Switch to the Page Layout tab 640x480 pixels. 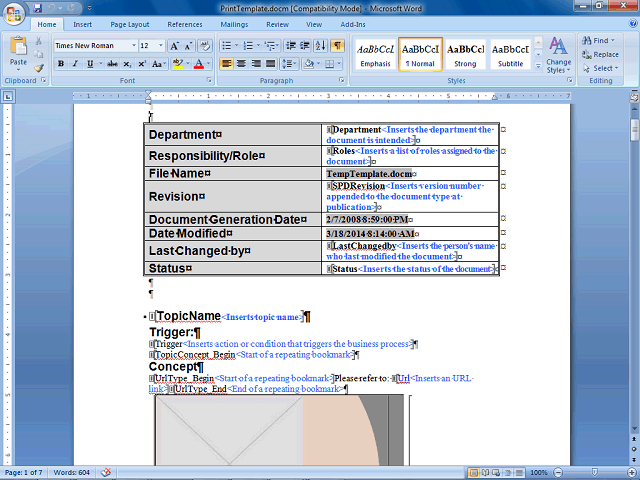(130, 24)
